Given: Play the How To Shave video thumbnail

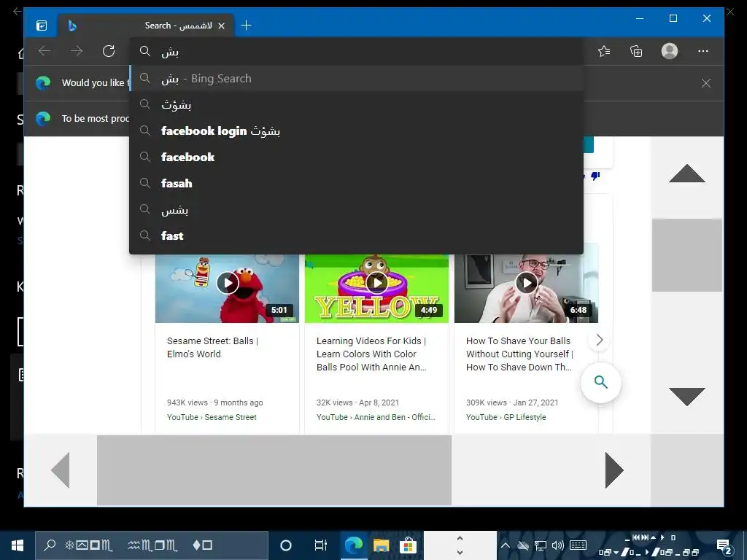Looking at the screenshot, I should 527,284.
